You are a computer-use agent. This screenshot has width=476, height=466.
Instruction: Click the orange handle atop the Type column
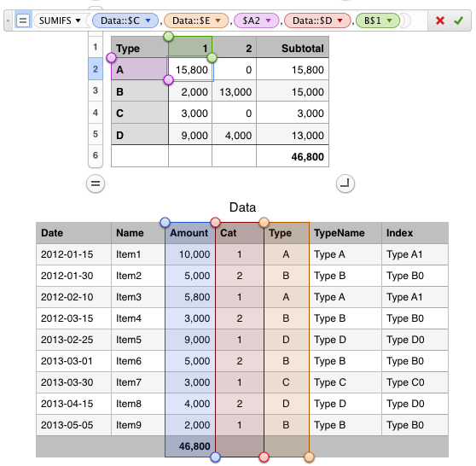[264, 222]
